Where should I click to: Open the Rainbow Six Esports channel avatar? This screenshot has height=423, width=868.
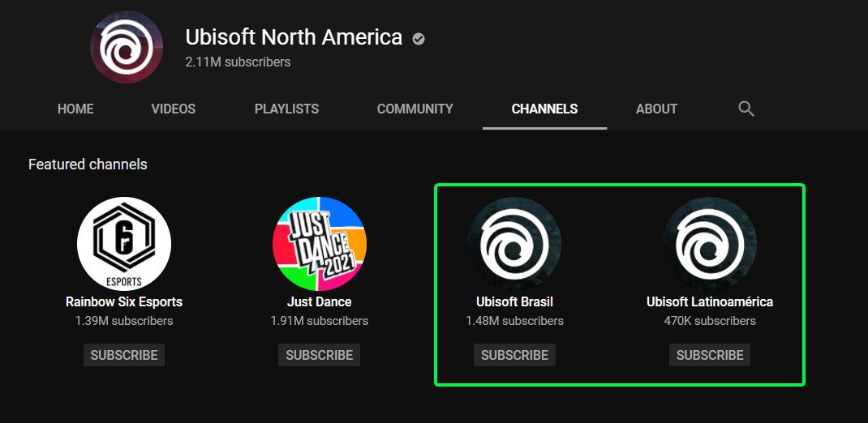click(124, 244)
